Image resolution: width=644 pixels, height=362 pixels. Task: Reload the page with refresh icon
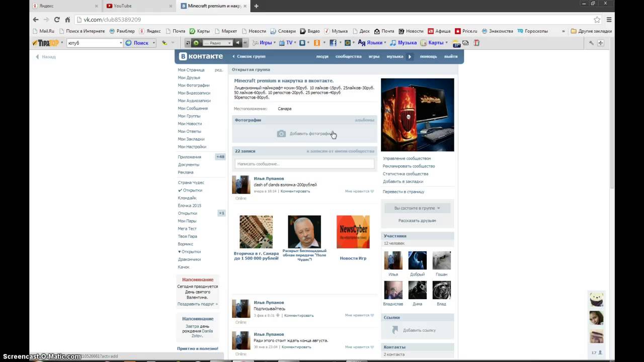click(x=56, y=20)
